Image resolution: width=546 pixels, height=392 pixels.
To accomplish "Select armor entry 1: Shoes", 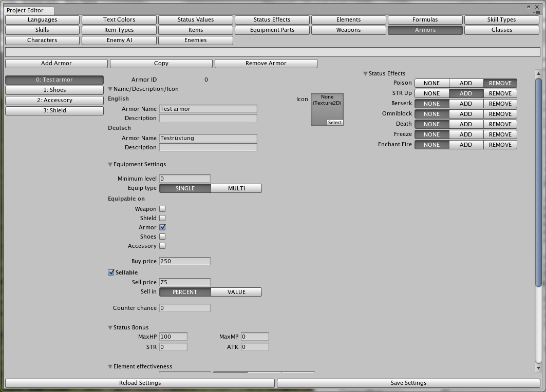I will (54, 90).
